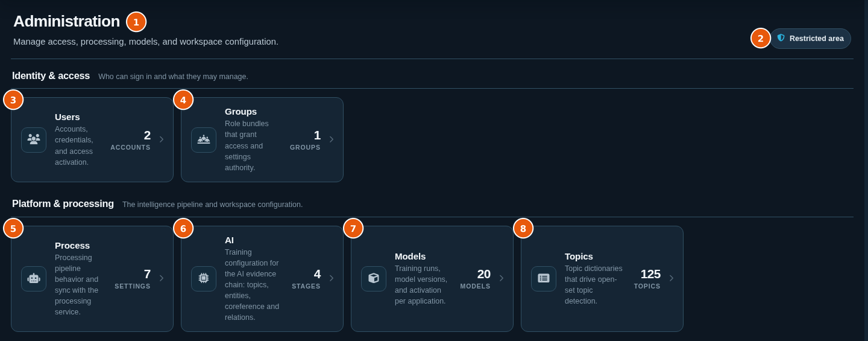Open Groups via its chevron arrow
868x341 pixels.
click(332, 139)
